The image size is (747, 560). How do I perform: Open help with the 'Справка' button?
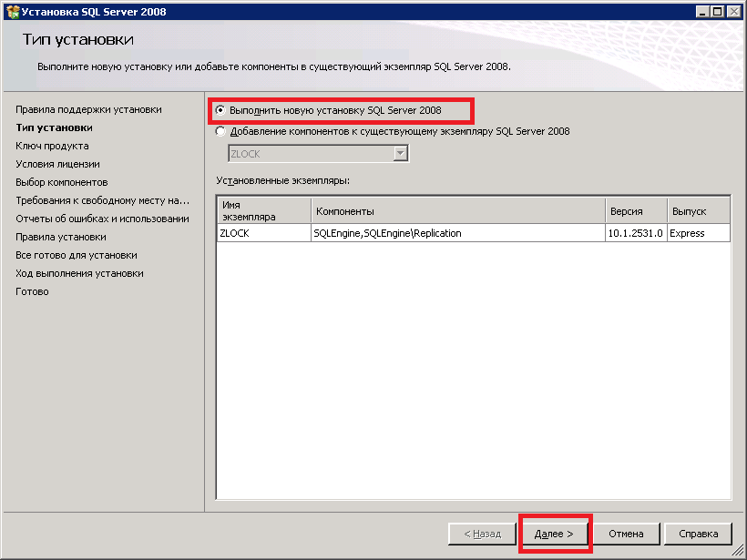[x=698, y=534]
